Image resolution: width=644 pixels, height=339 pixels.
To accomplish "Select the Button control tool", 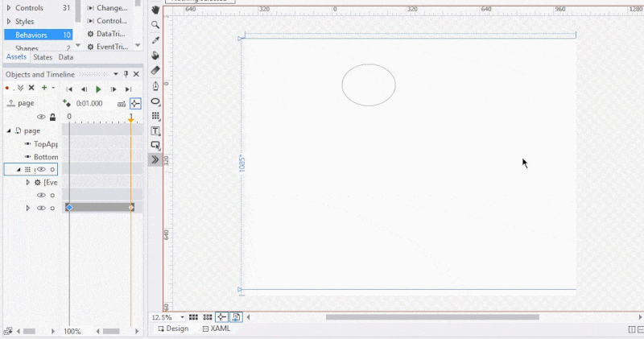I will [x=155, y=145].
